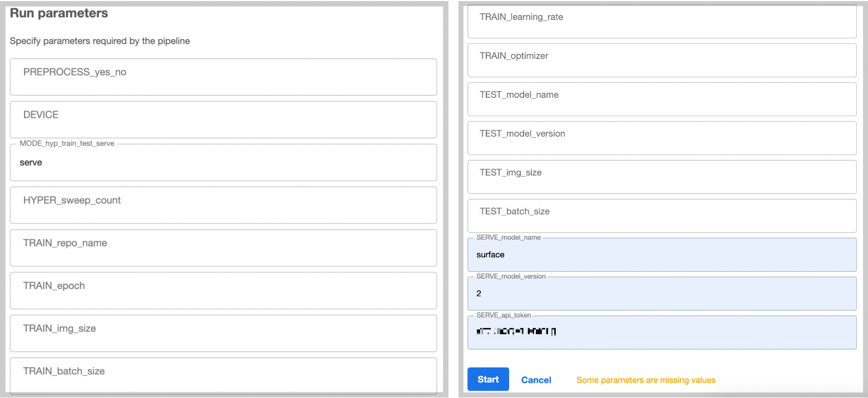Screen dimensions: 868x398
Task: Click the PREPROCESS_yes_no input field
Action: click(x=223, y=77)
